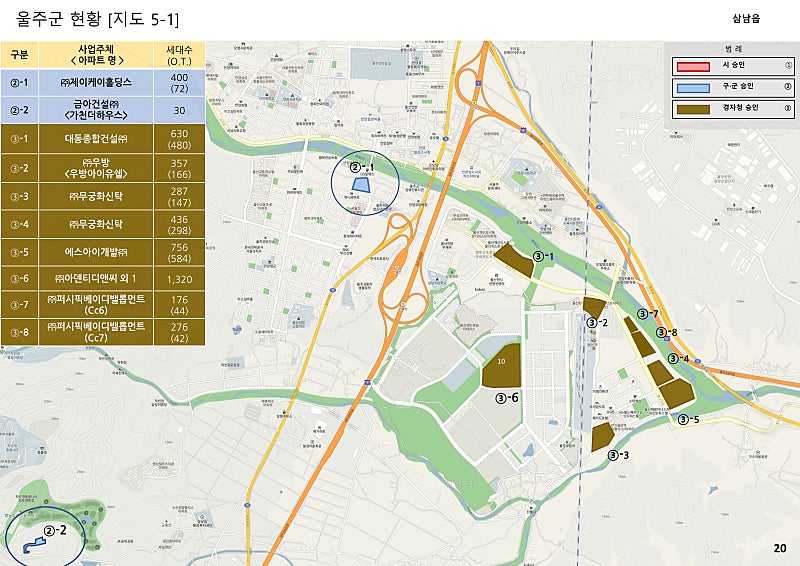
Task: Click the 756 (584) household count cell
Action: click(x=180, y=252)
